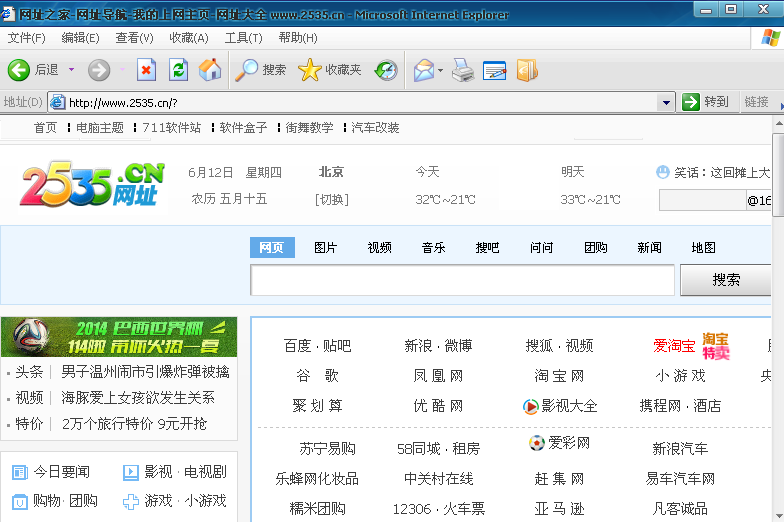This screenshot has height=522, width=784.
Task: Click the 游戏·小游戏 gamepad icon
Action: pyautogui.click(x=130, y=502)
